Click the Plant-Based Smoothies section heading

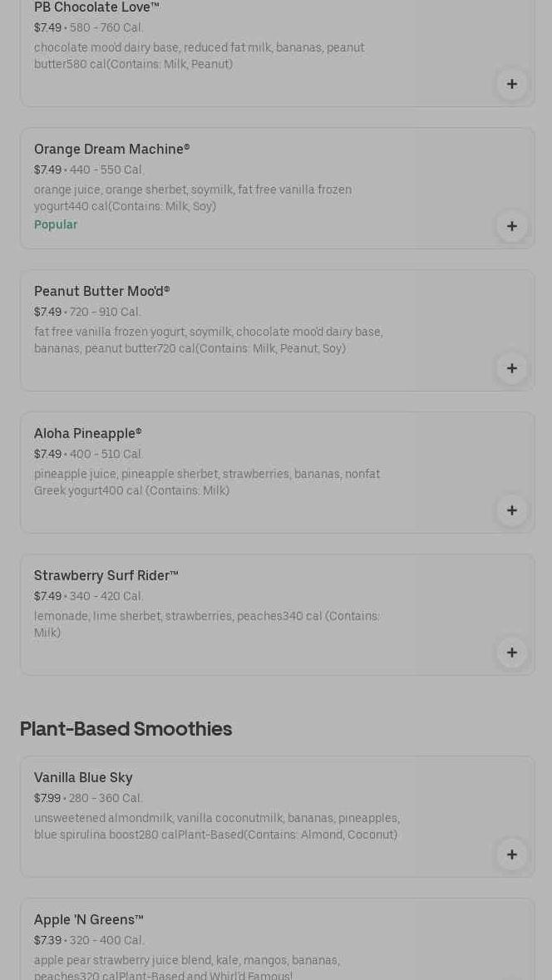coord(126,729)
